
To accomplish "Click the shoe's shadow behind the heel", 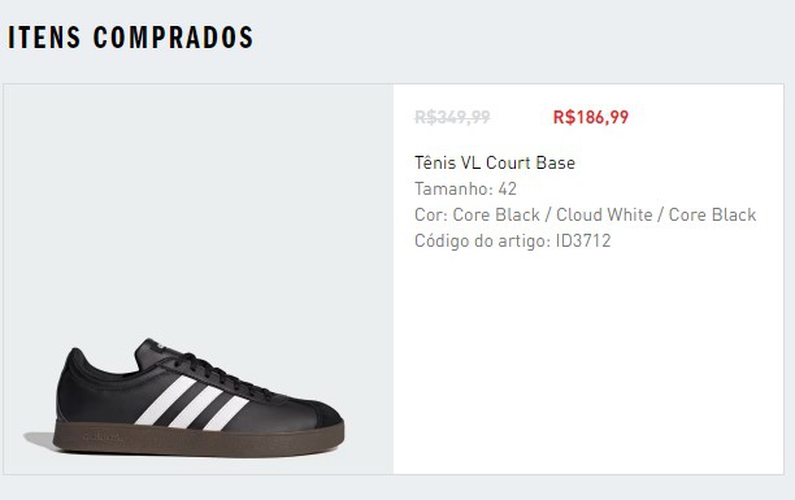I will click(x=40, y=440).
